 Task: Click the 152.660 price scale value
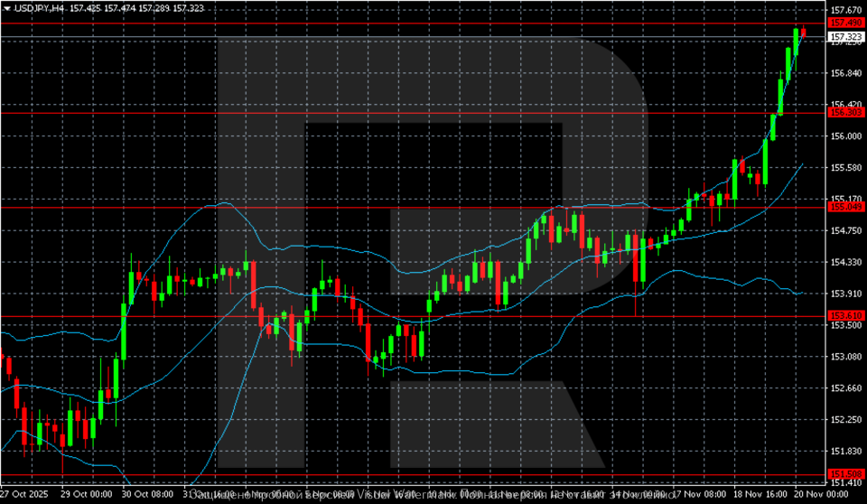845,388
